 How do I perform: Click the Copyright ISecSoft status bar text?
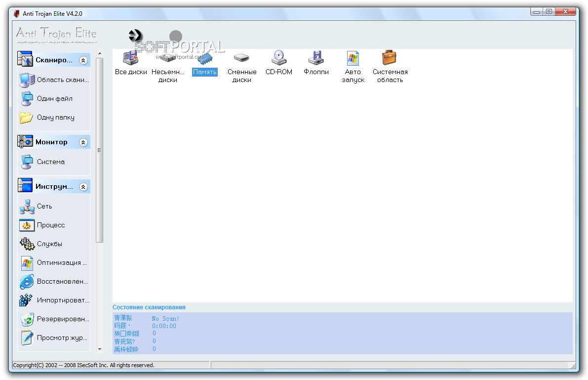coord(83,365)
